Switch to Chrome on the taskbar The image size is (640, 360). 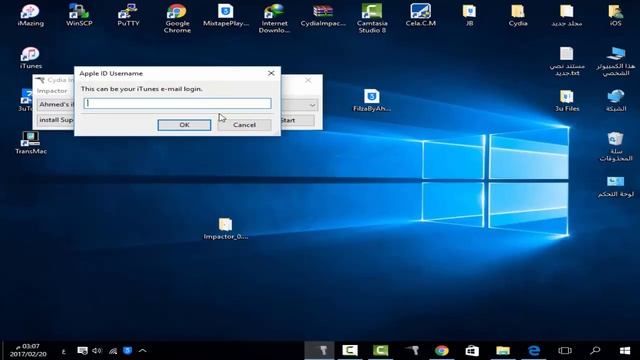tap(442, 351)
